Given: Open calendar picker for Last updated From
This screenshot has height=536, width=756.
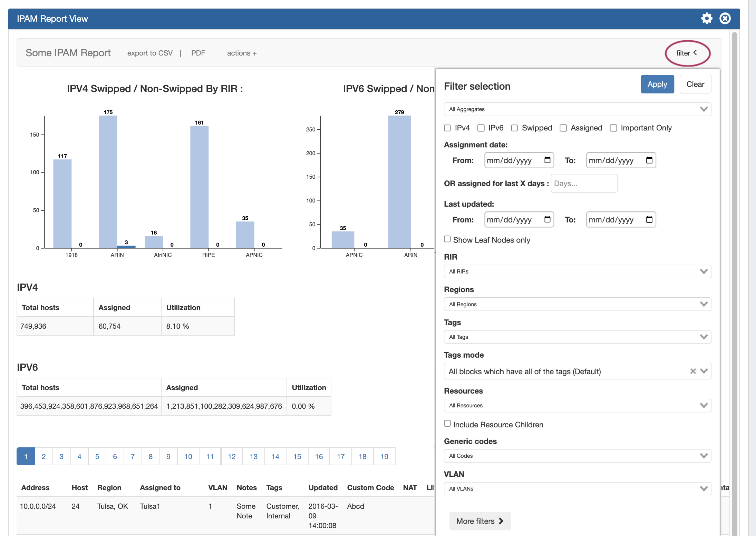Looking at the screenshot, I should click(547, 219).
